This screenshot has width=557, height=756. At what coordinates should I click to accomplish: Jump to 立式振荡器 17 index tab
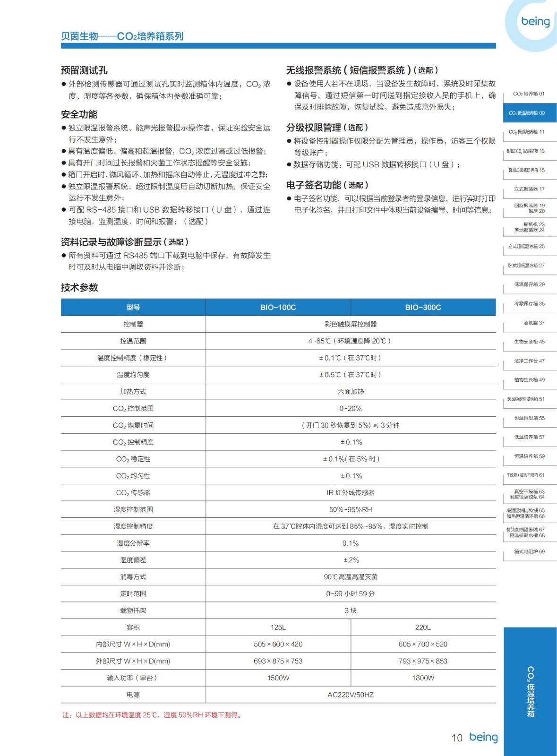[529, 189]
